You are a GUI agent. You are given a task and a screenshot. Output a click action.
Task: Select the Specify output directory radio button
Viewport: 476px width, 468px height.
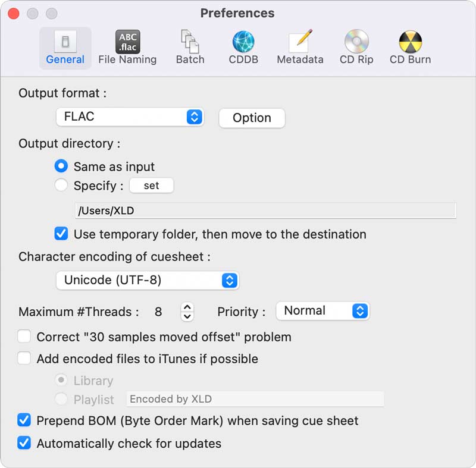pyautogui.click(x=61, y=185)
